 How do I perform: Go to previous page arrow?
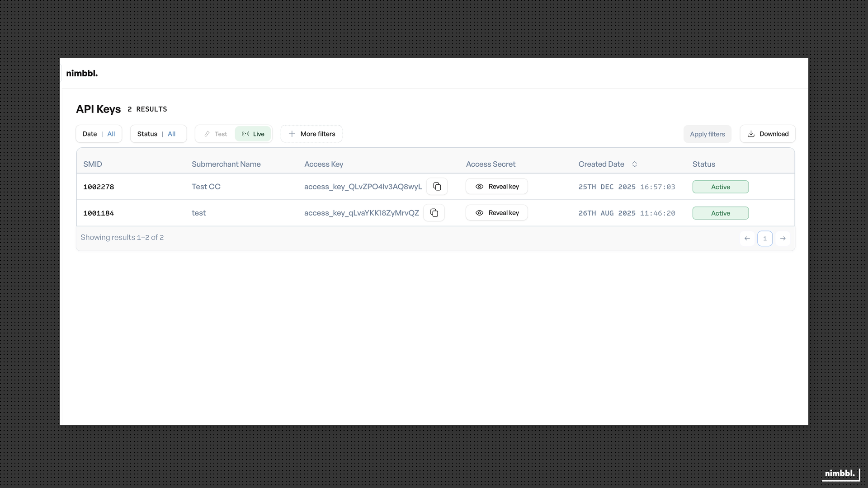click(747, 239)
